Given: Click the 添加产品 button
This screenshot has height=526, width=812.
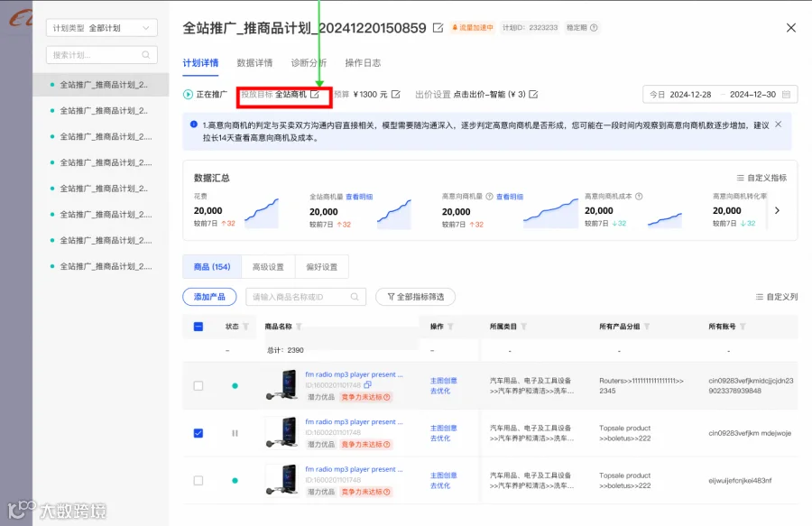Looking at the screenshot, I should click(209, 297).
